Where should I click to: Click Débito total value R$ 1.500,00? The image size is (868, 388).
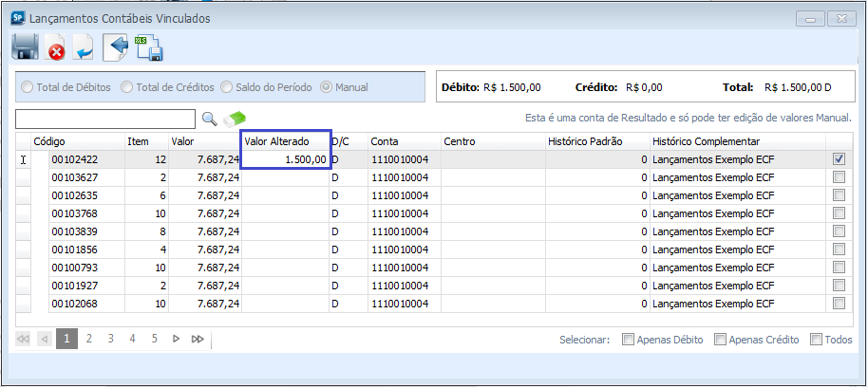coord(512,87)
